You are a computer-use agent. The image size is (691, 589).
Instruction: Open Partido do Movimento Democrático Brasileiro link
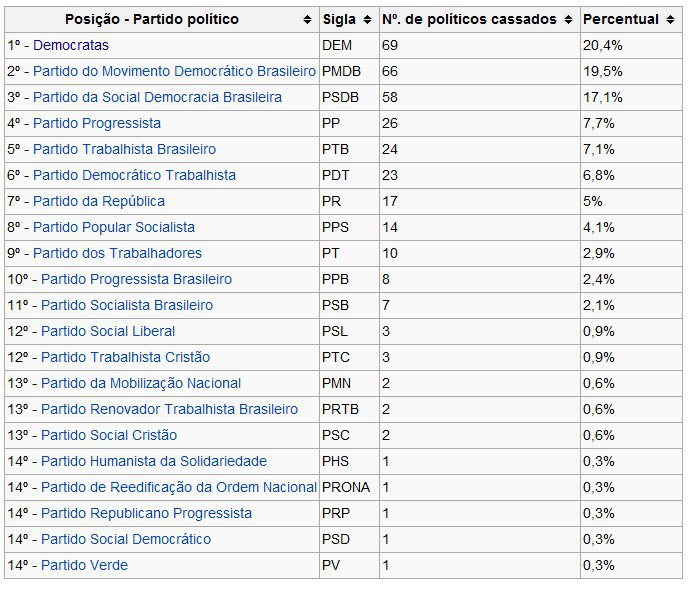tap(174, 71)
